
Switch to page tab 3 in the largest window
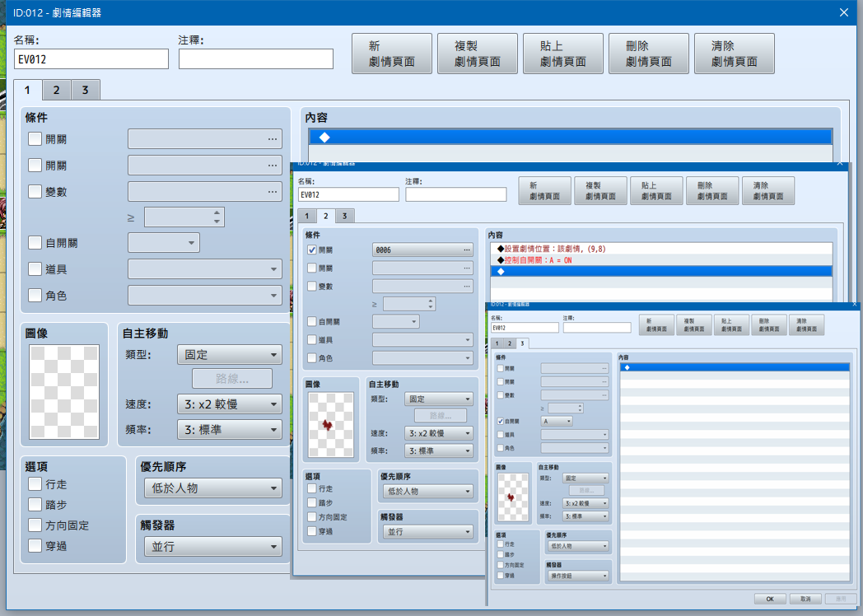click(86, 90)
